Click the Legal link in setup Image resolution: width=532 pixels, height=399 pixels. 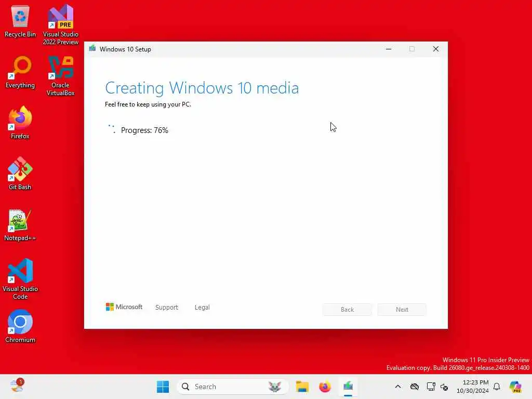click(202, 307)
